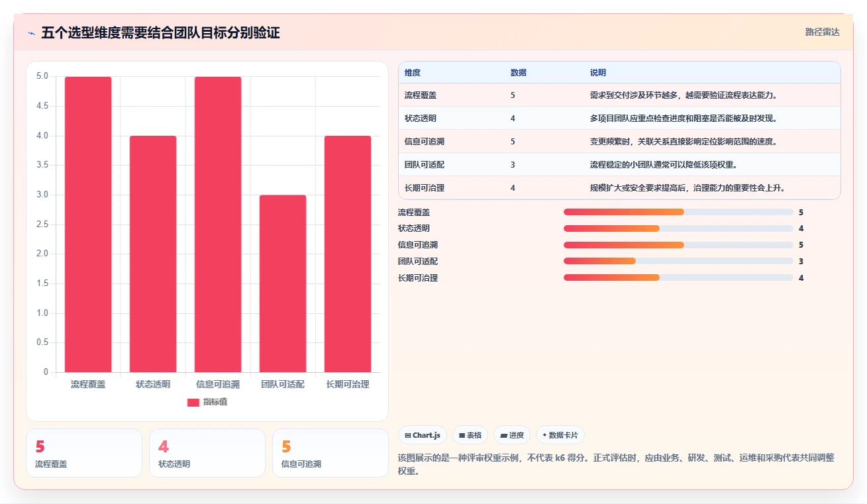867x504 pixels.
Task: Click the footnote beginning 该图展示的是一种评审权重示例
Action: 616,464
